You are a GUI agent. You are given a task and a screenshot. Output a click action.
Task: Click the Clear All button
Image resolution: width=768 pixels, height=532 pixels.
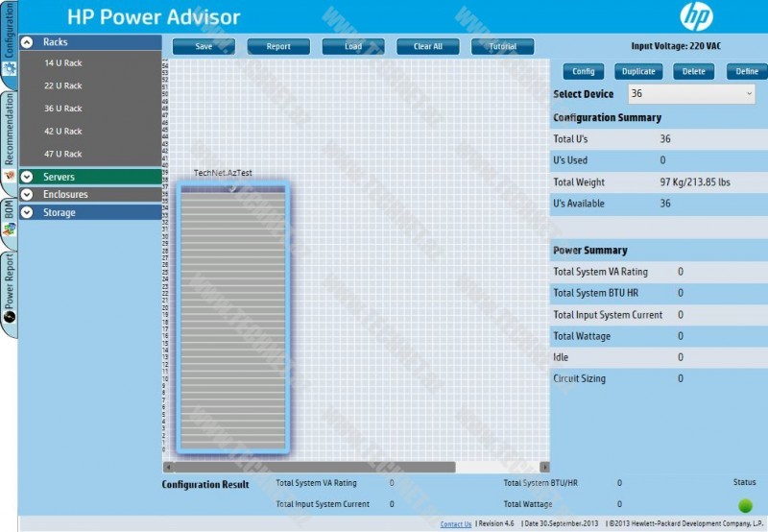428,46
